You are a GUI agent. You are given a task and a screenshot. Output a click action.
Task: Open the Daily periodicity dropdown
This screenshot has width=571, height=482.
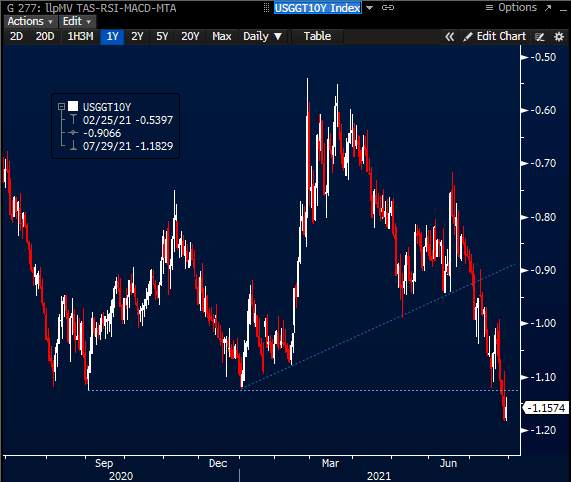tap(262, 36)
